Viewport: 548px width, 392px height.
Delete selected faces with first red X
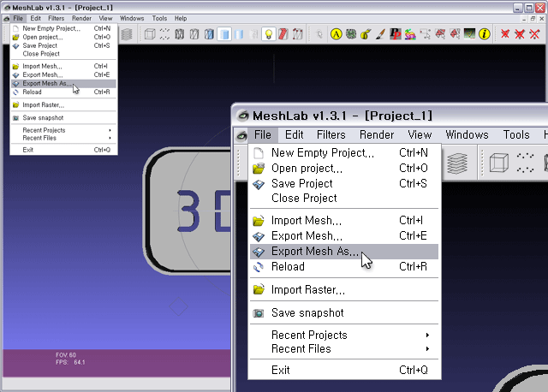(x=505, y=34)
